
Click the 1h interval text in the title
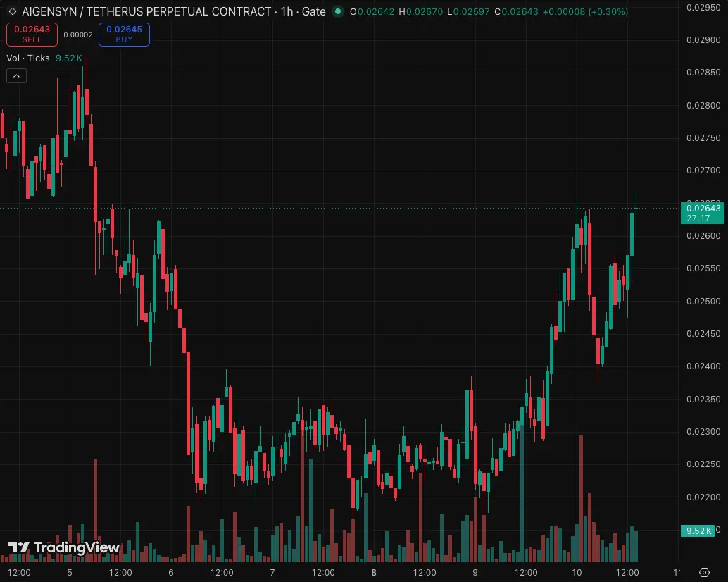(287, 11)
